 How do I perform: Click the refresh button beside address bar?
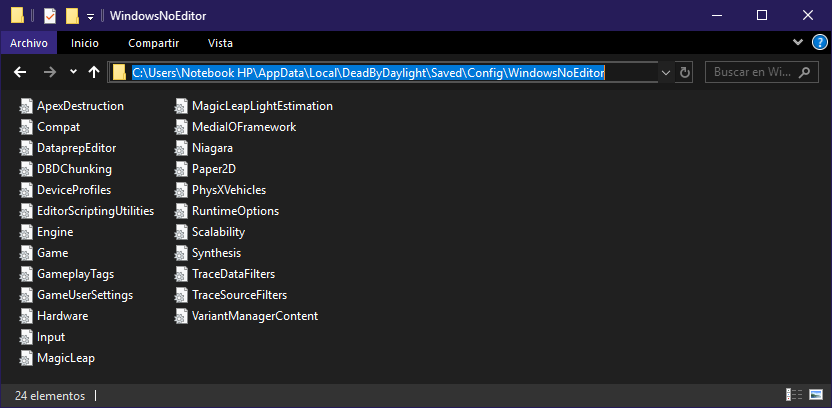(x=685, y=72)
